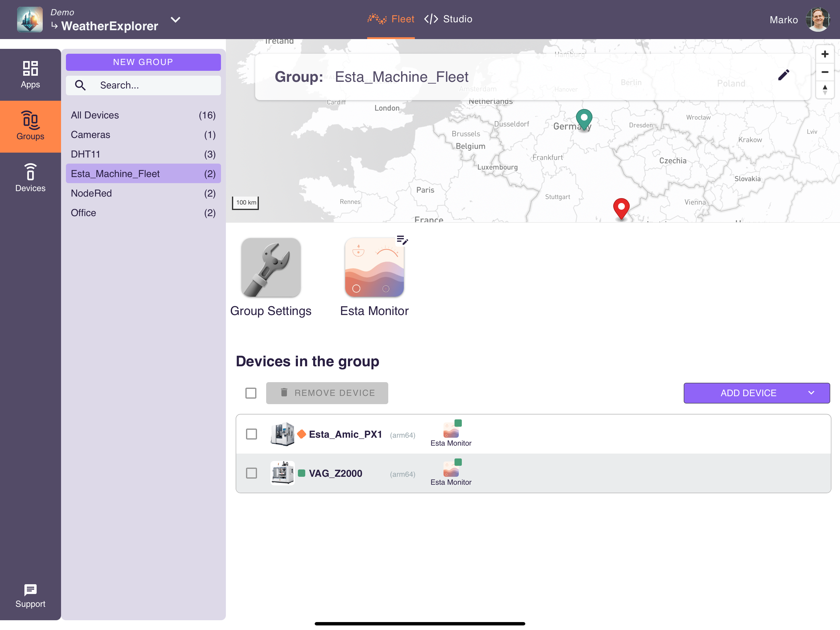Open the VAG_Z2000 device thumbnail

tap(282, 473)
